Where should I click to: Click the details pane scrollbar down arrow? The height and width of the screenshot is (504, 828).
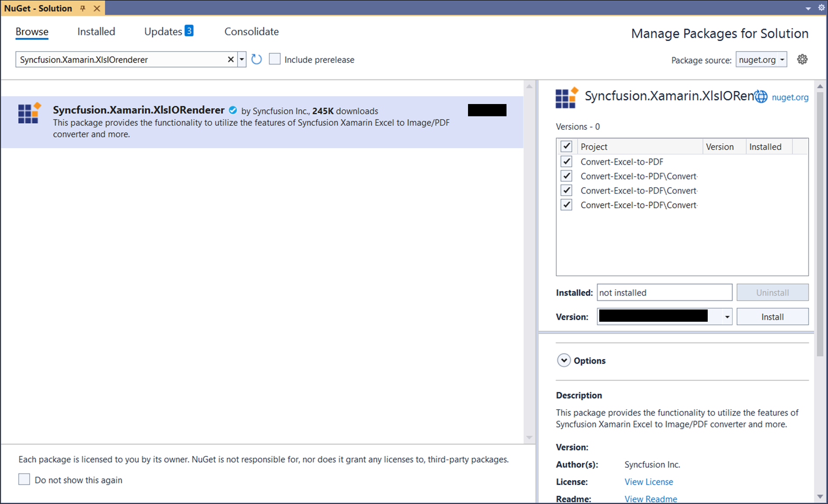click(x=820, y=497)
